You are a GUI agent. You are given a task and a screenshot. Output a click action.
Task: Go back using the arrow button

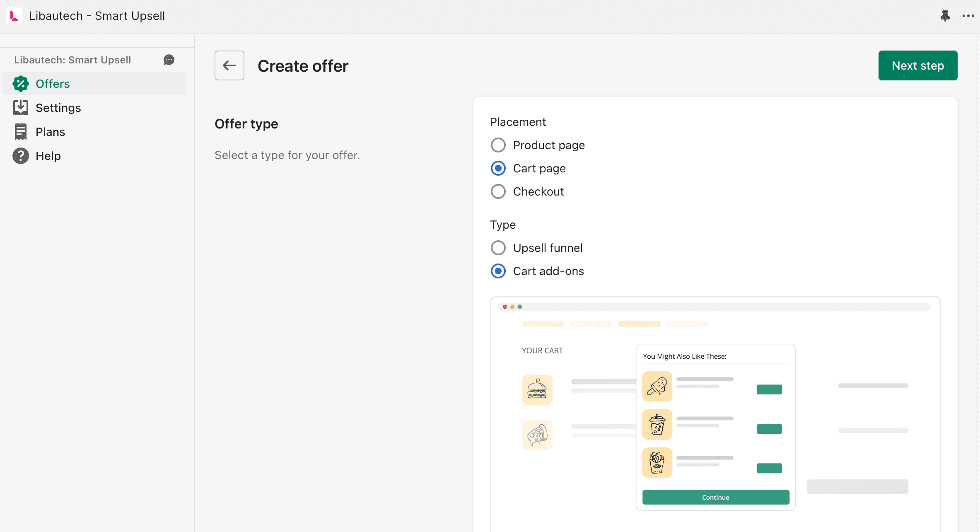[x=229, y=65]
